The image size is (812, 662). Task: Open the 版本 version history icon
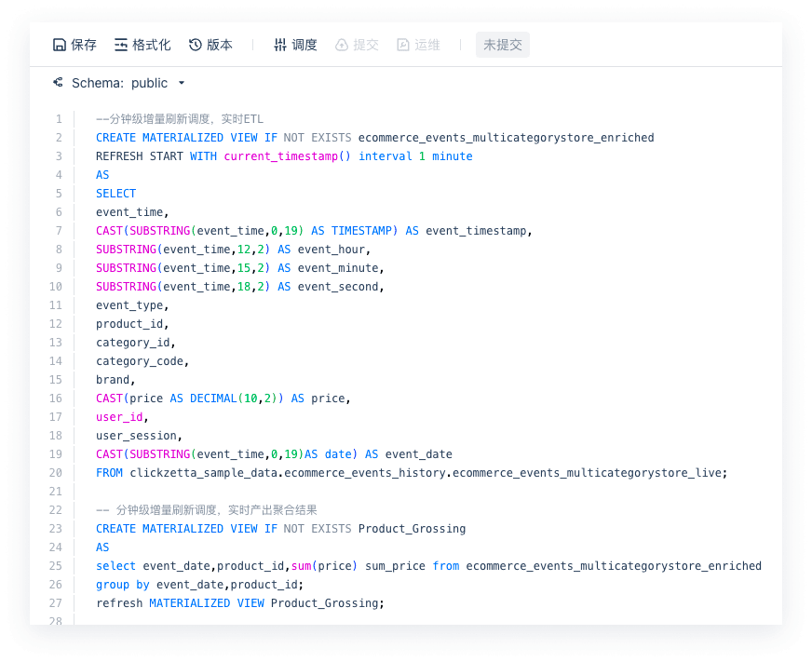tap(196, 45)
